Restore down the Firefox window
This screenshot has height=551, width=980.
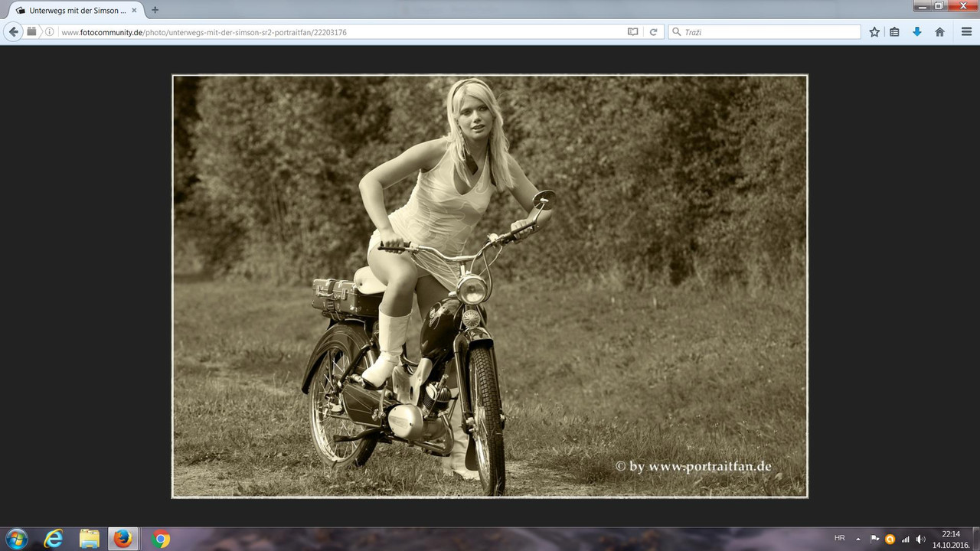point(940,6)
